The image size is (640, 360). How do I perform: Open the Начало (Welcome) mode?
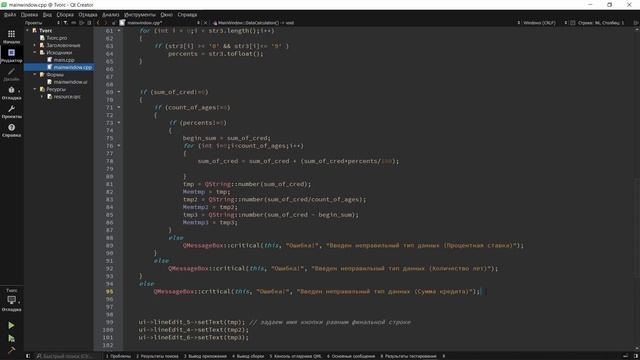coord(11,37)
